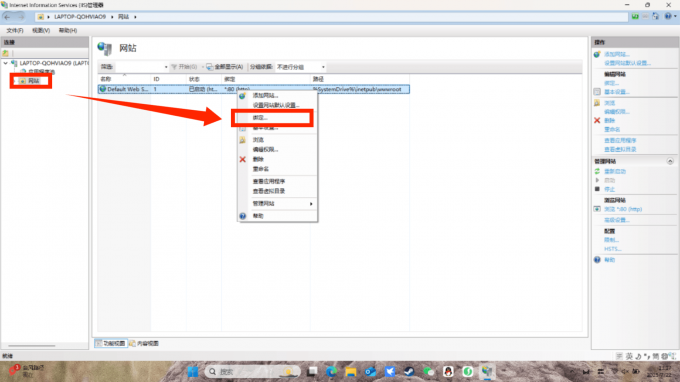
Task: Collapse the Manage Website (管理网站) section chevron
Action: point(670,161)
